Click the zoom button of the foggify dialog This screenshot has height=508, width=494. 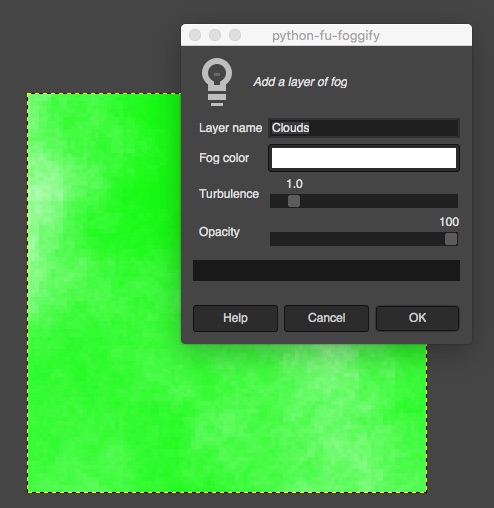click(x=235, y=35)
